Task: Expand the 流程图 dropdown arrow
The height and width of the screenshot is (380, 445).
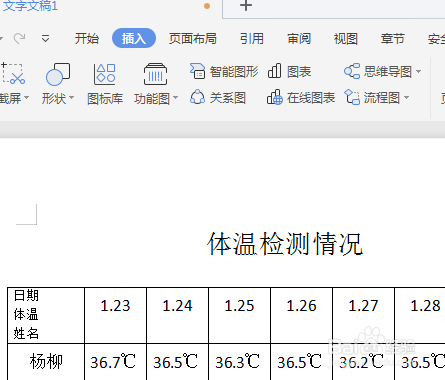Action: pos(406,98)
